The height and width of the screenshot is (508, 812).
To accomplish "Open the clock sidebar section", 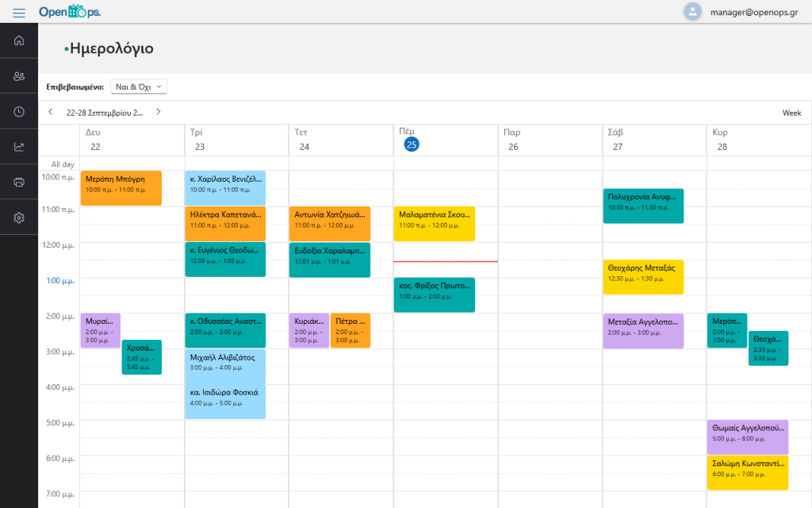I will point(19,111).
